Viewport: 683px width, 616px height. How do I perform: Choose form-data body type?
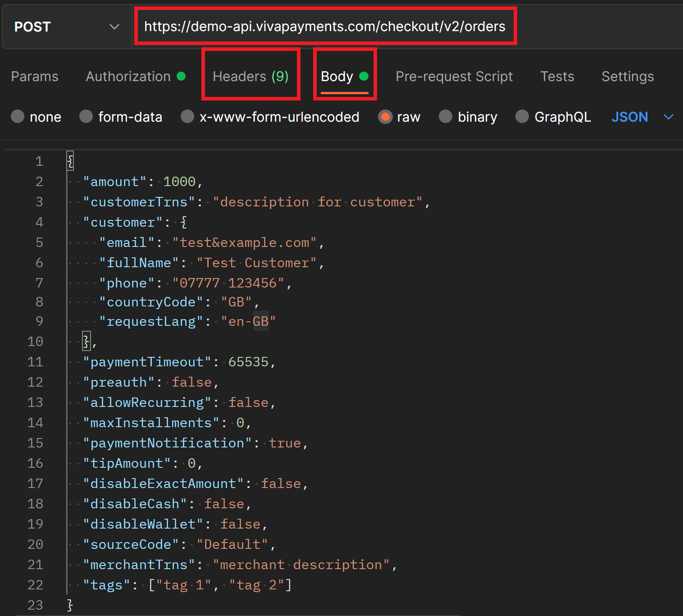[x=121, y=117]
